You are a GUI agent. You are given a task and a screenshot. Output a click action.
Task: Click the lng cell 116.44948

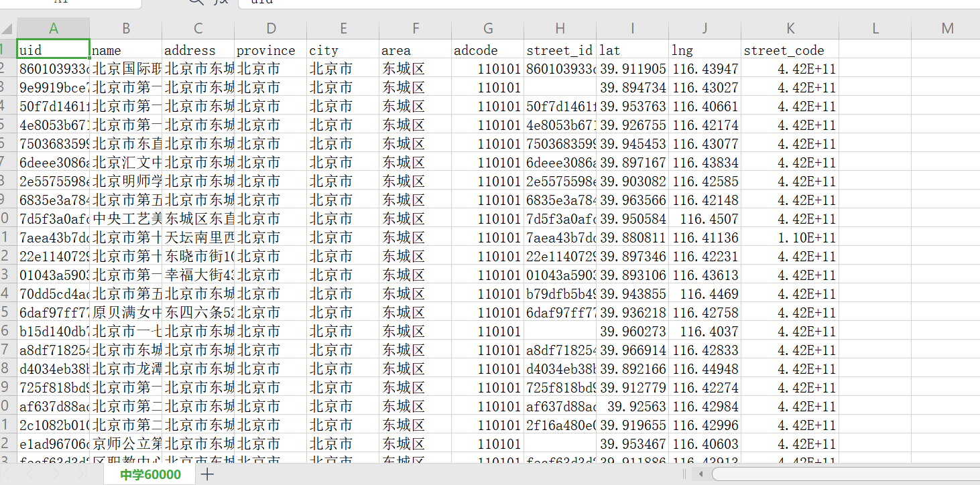[705, 369]
